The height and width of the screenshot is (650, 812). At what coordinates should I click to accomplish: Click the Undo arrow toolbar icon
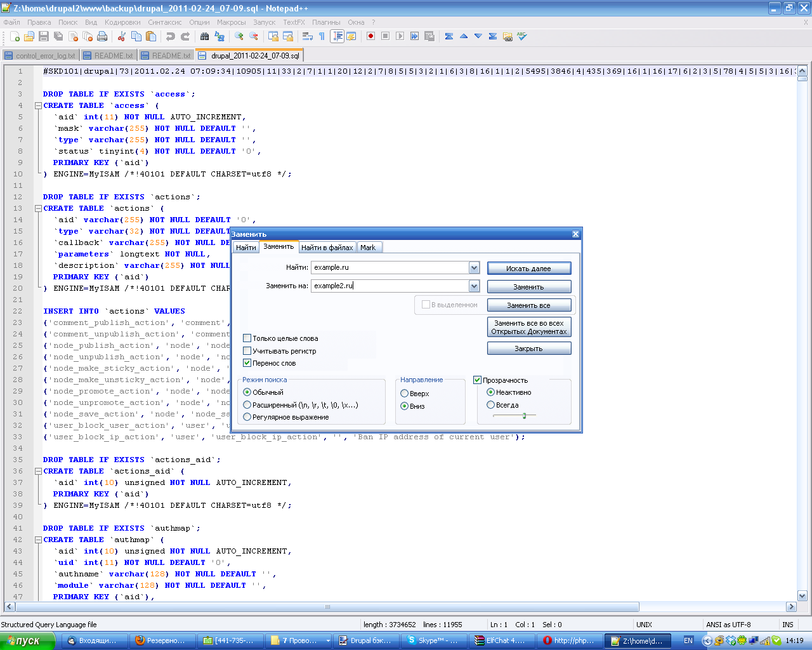click(170, 37)
